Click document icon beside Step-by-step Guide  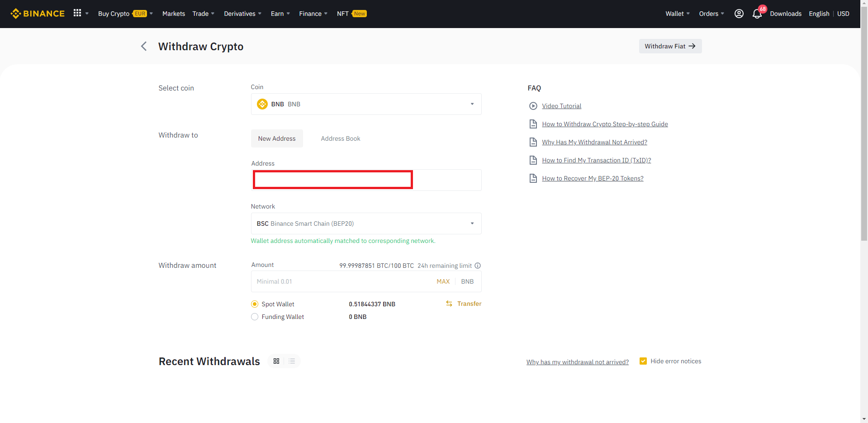coord(533,124)
